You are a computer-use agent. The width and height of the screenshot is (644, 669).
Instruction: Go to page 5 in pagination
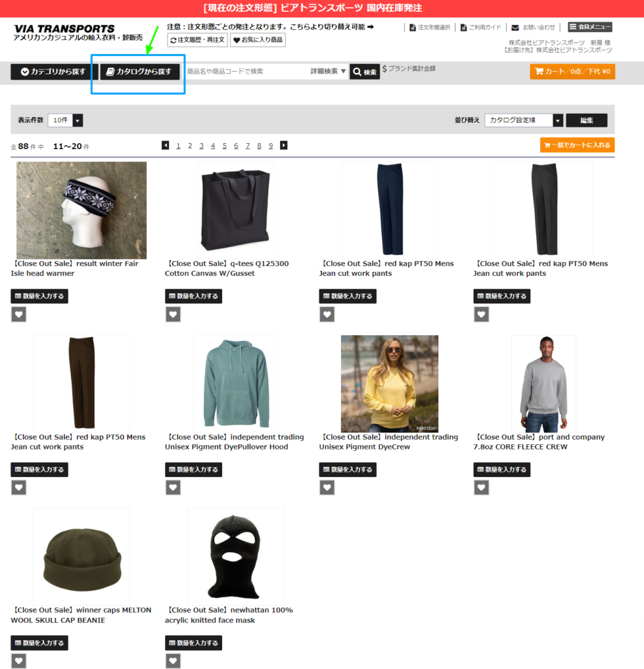[x=224, y=146]
